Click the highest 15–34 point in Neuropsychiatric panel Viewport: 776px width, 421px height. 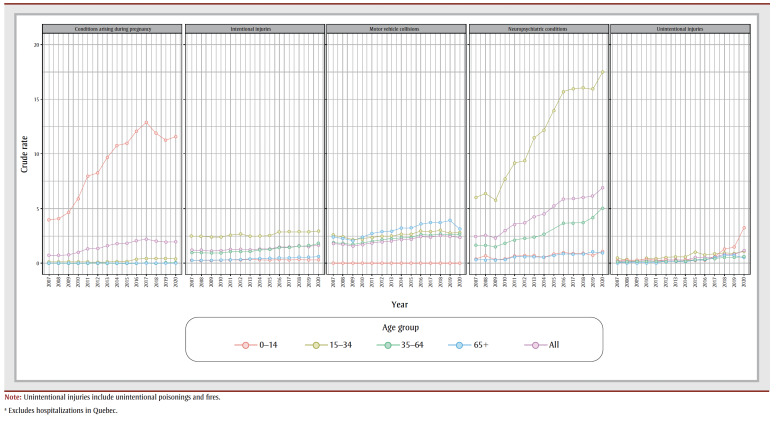603,71
